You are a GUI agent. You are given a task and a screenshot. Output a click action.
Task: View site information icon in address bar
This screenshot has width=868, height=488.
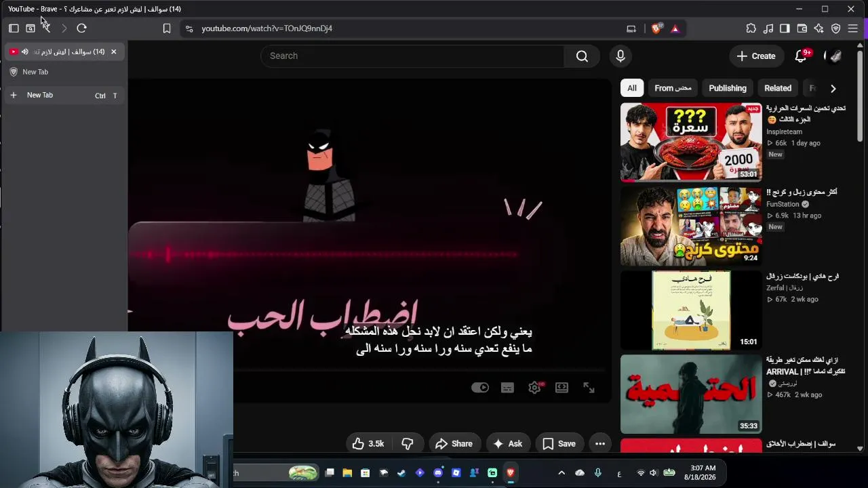point(189,28)
